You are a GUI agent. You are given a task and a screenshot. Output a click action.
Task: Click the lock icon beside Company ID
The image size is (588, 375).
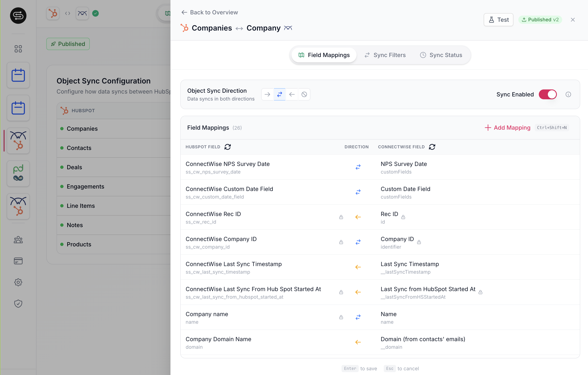(419, 242)
